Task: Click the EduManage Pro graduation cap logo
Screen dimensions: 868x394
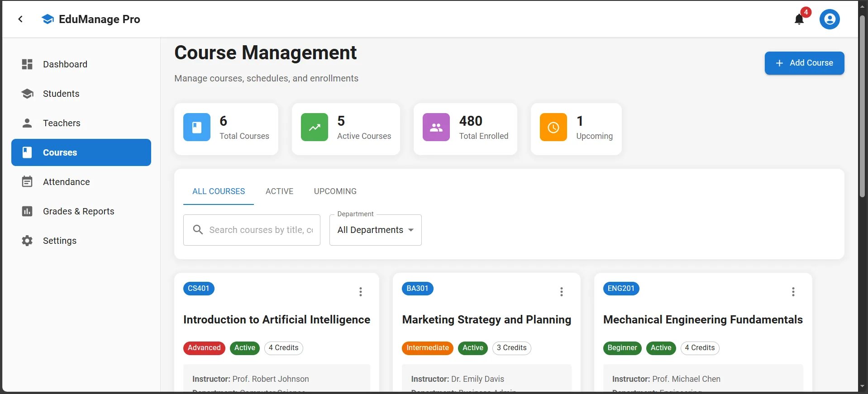Action: 48,19
